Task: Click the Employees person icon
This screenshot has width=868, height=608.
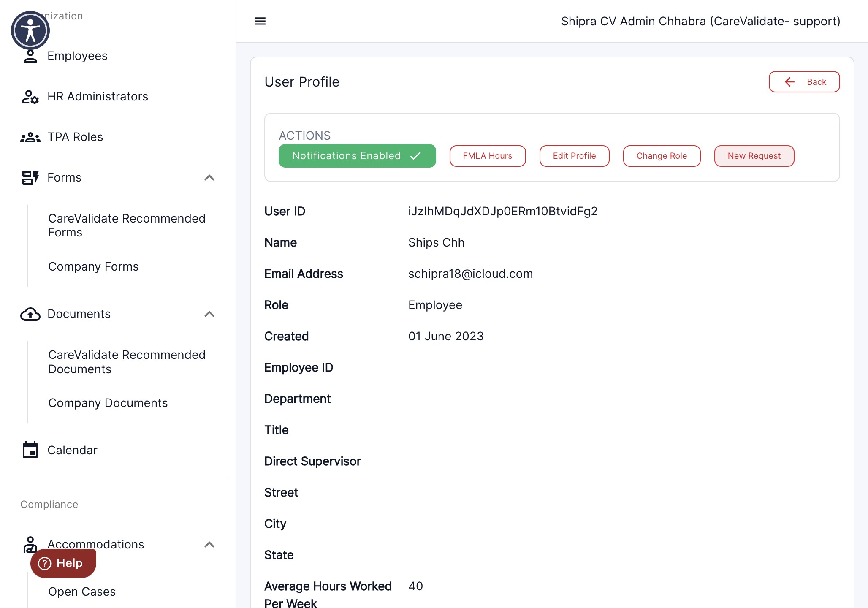Action: click(x=30, y=56)
